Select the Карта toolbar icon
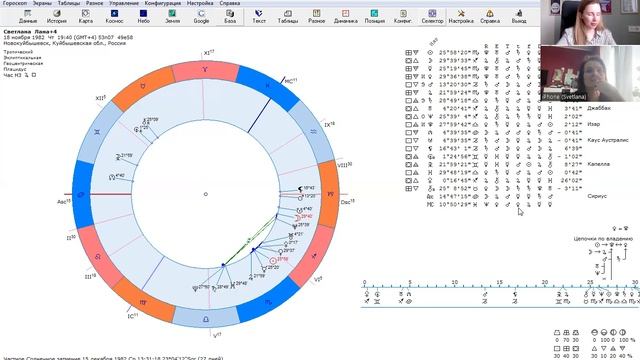The image size is (640, 360). pos(85,16)
